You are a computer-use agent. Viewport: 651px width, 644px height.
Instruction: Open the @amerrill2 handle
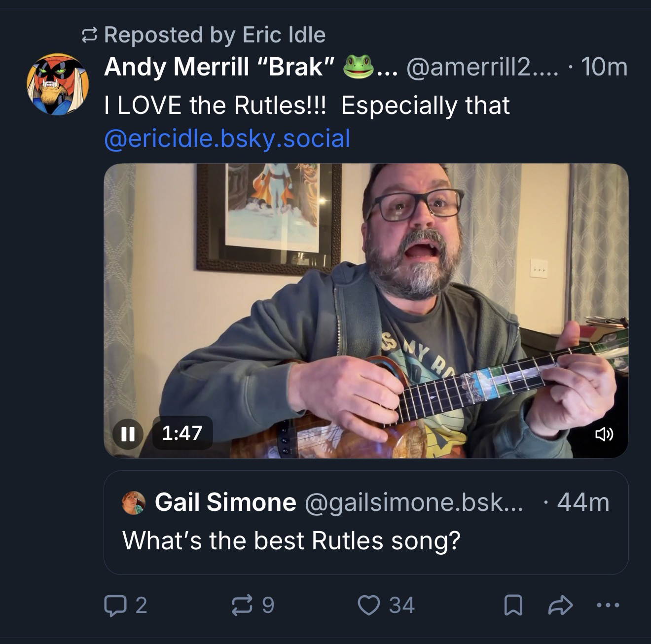click(x=482, y=67)
